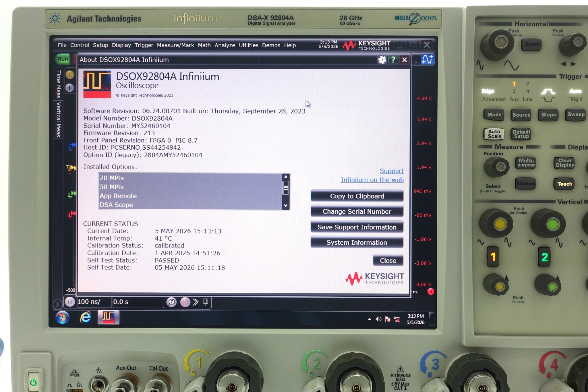Open the Setup menu

click(100, 45)
